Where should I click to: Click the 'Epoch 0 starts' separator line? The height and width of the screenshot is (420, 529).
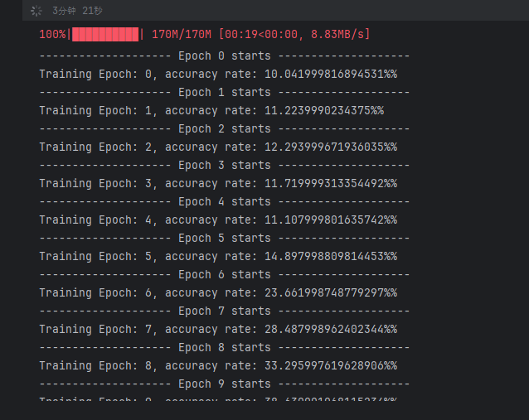(x=224, y=56)
